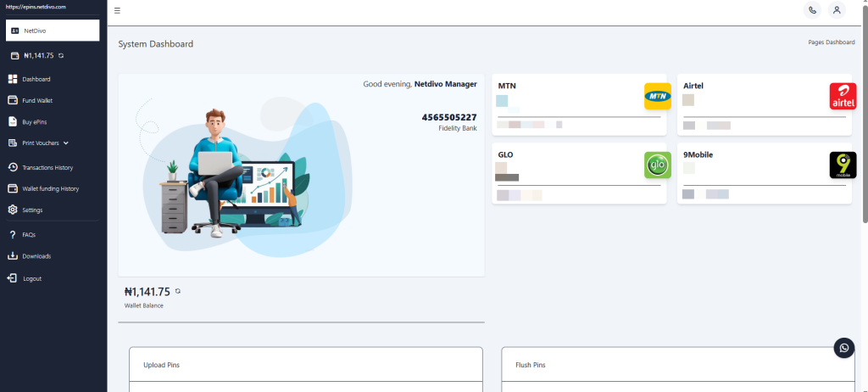Click the Wallet Balance label
The height and width of the screenshot is (392, 868).
click(x=144, y=305)
